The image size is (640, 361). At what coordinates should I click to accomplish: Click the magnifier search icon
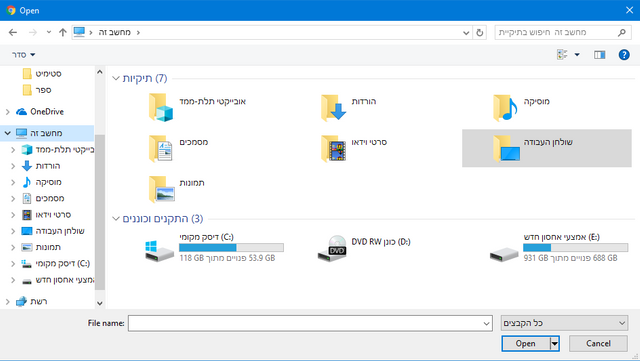[x=622, y=32]
